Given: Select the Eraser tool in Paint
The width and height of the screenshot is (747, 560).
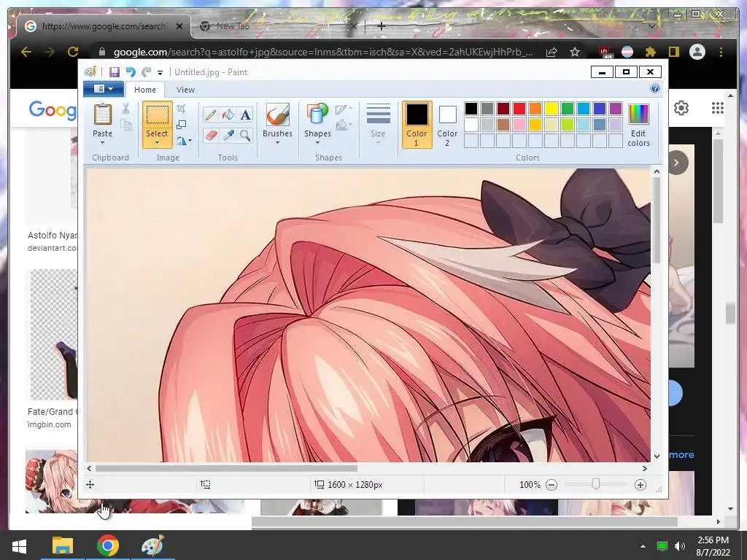Looking at the screenshot, I should (211, 135).
